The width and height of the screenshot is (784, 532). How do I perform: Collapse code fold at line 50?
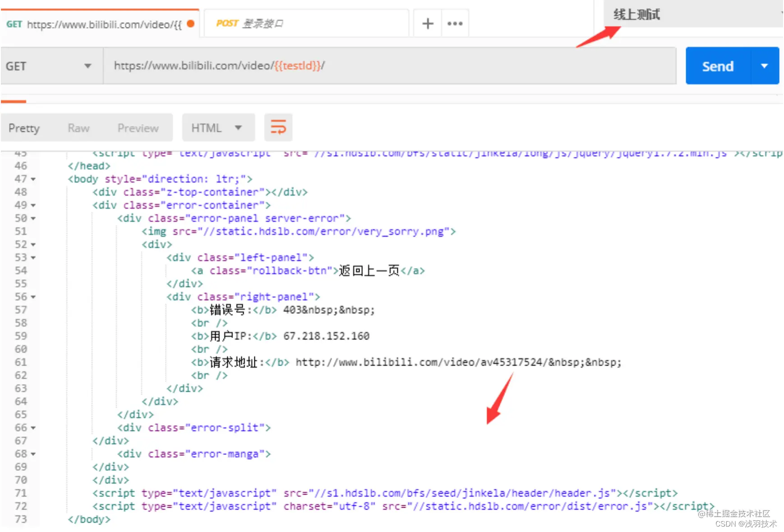pos(33,219)
